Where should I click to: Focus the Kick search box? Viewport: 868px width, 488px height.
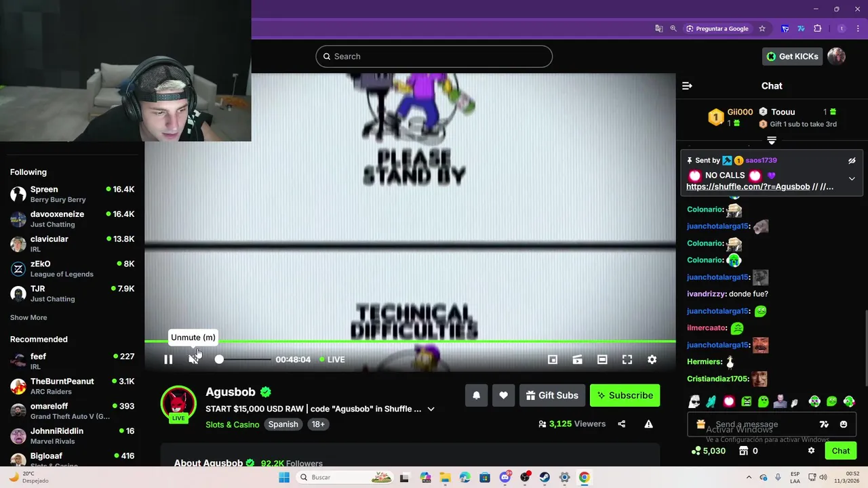434,56
